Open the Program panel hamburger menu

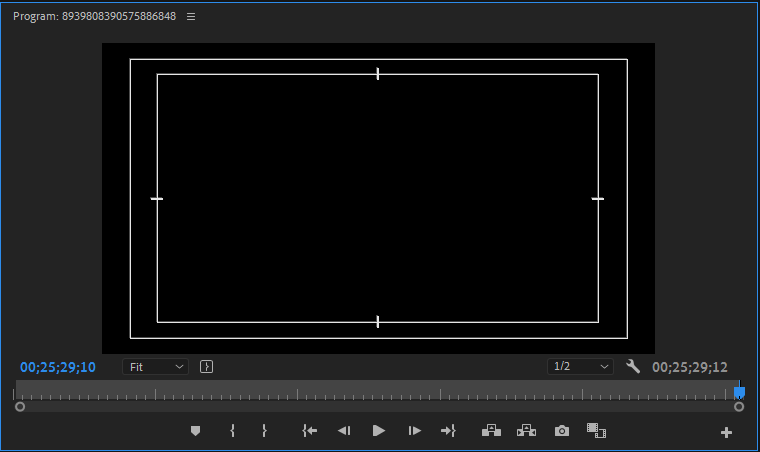tap(191, 17)
